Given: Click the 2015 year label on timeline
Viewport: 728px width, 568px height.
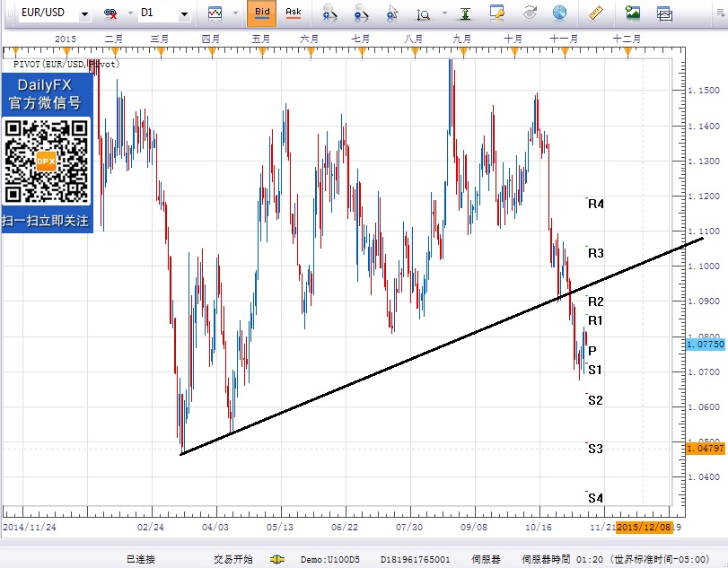Looking at the screenshot, I should (66, 39).
